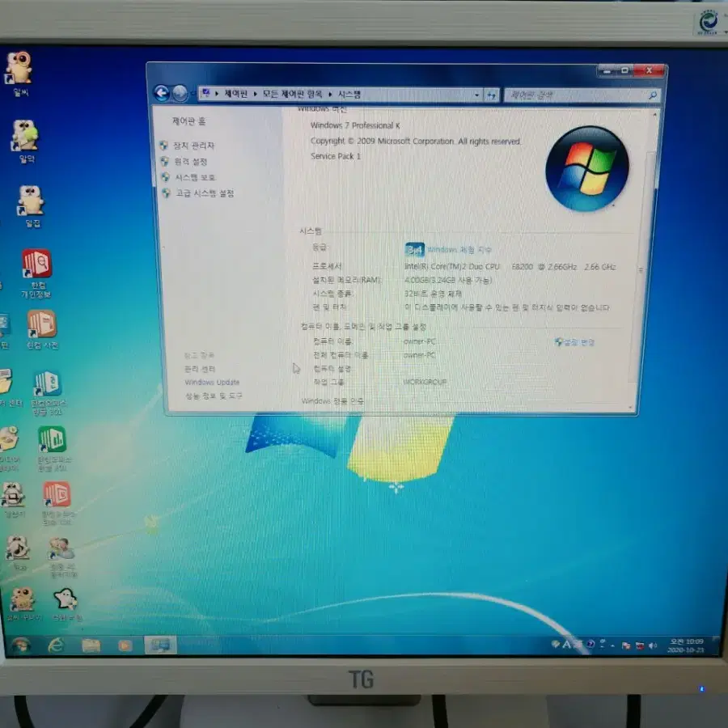Select the System control panel taskbar button
Image resolution: width=728 pixels, height=728 pixels.
coord(160,645)
